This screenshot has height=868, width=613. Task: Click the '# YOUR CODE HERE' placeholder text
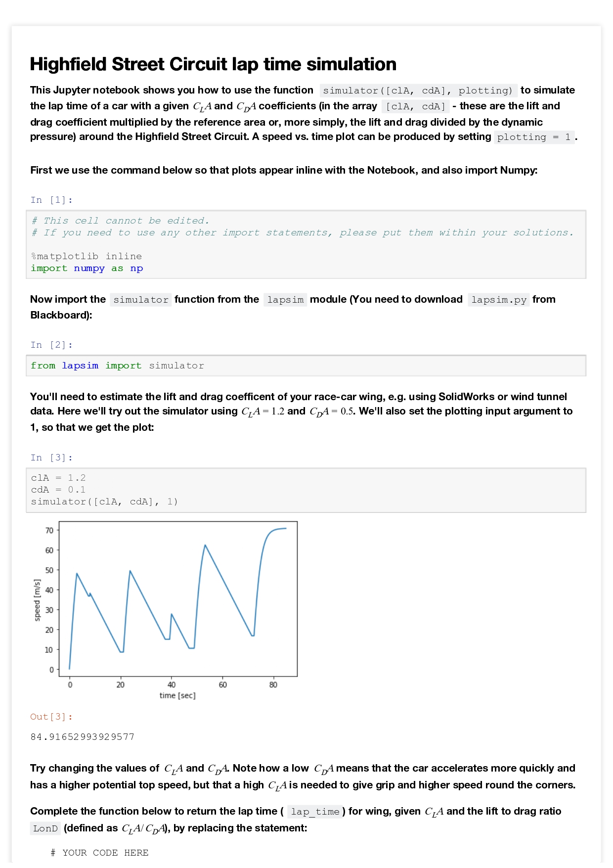click(99, 853)
